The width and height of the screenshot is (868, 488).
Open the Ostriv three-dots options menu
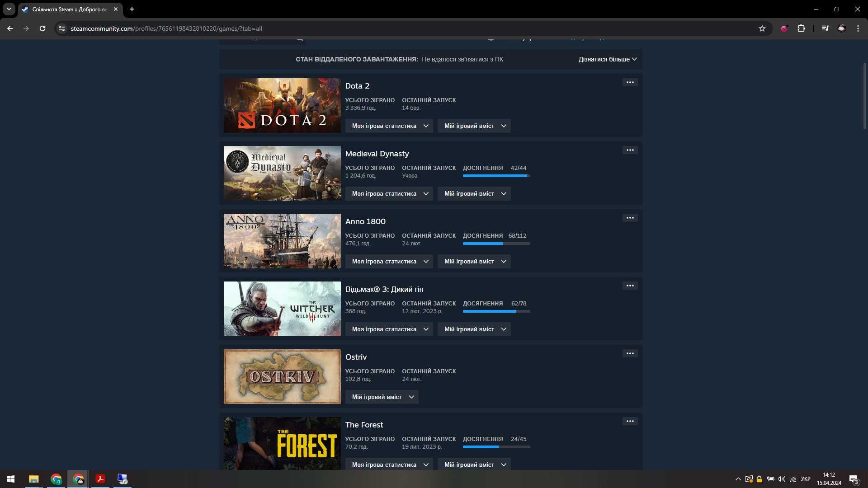pyautogui.click(x=630, y=353)
